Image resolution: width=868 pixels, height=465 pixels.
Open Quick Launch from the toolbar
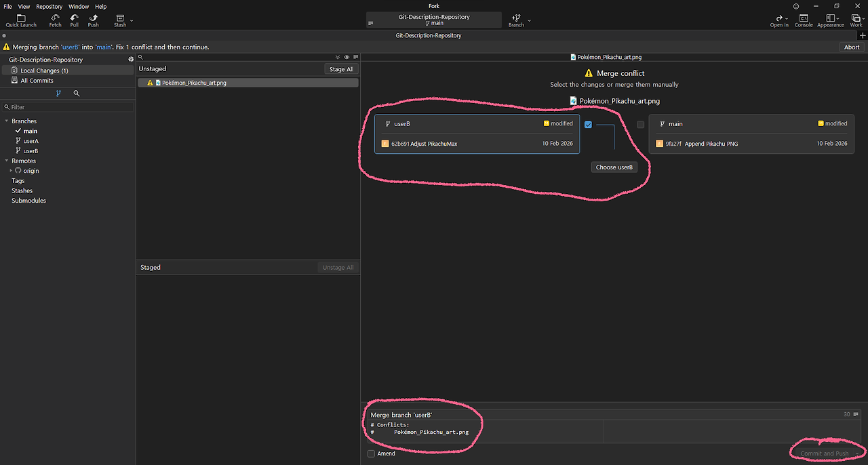pyautogui.click(x=21, y=20)
